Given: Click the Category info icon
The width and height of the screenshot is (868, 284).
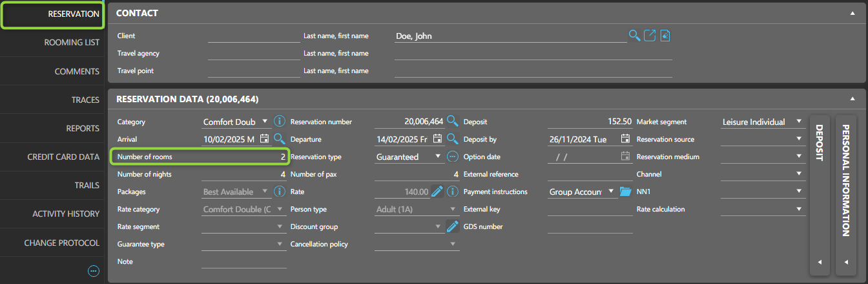Looking at the screenshot, I should (279, 122).
